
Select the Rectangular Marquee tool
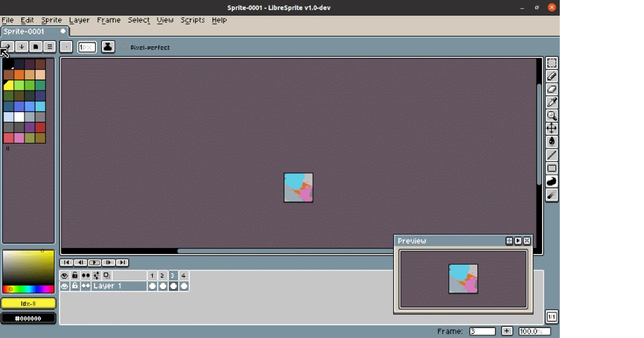coord(552,63)
